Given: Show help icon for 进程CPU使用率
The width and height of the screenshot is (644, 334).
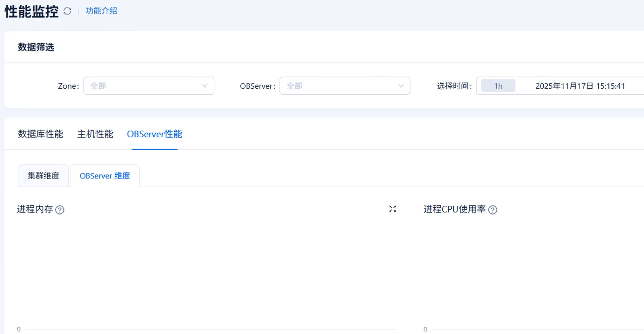Looking at the screenshot, I should pos(493,210).
